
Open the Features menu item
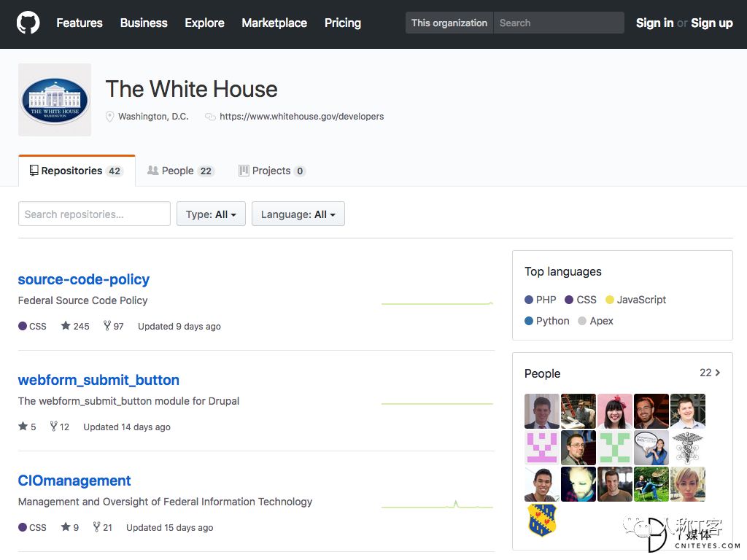(80, 23)
